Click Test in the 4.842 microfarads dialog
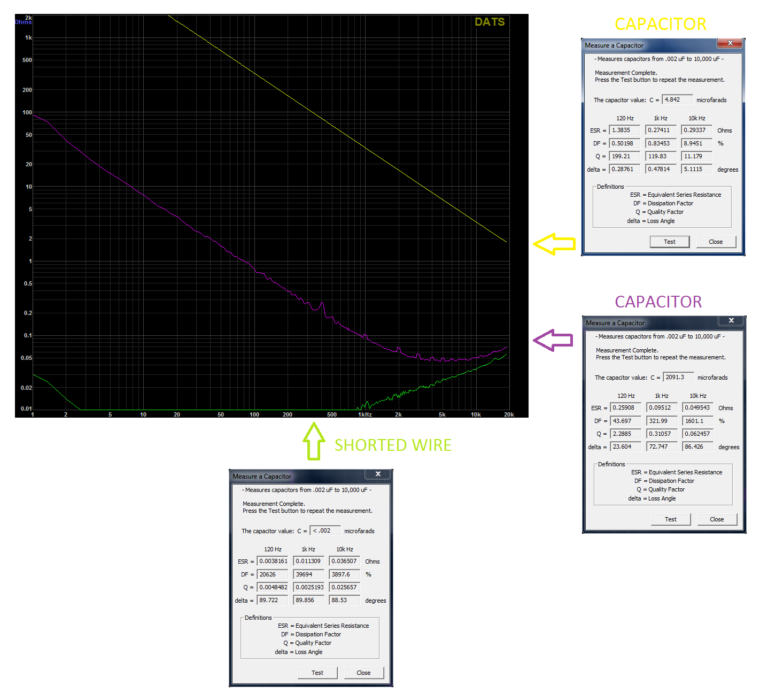This screenshot has width=760, height=700. pos(669,242)
